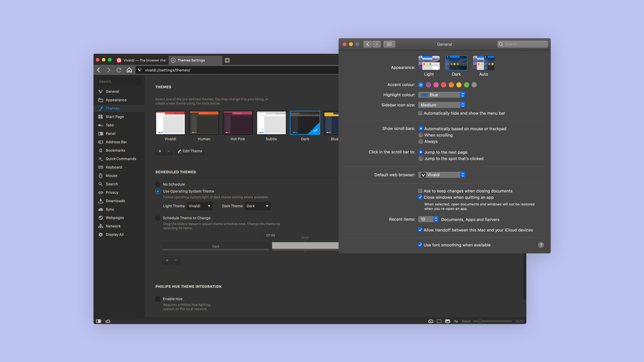Toggle the panel icon in Vivaldi status bar
The height and width of the screenshot is (362, 644).
coord(99,321)
